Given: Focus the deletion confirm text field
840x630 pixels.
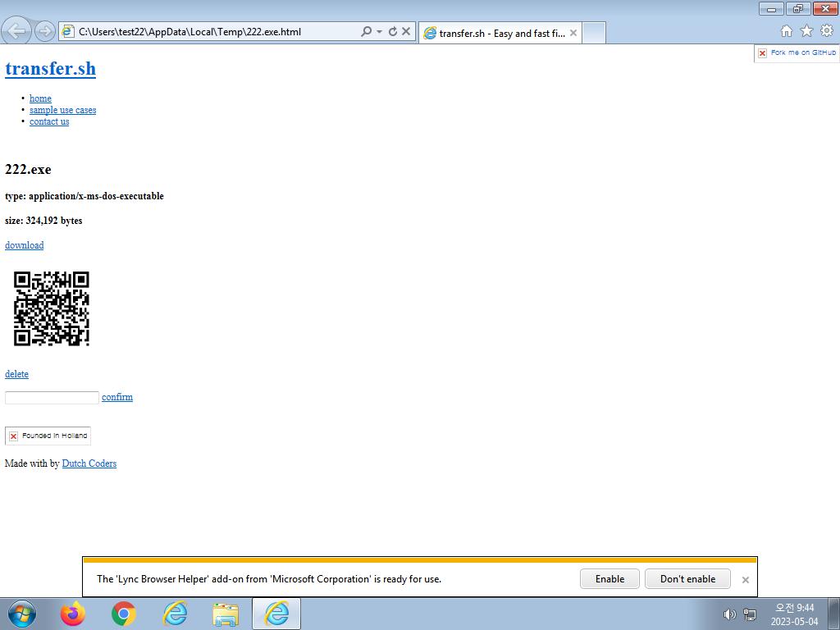Looking at the screenshot, I should coord(52,398).
